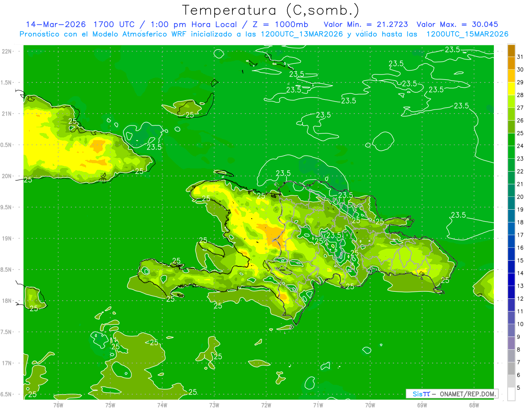Pick the purple legend band between 9 and 10
The width and height of the screenshot is (532, 411).
pyautogui.click(x=511, y=331)
